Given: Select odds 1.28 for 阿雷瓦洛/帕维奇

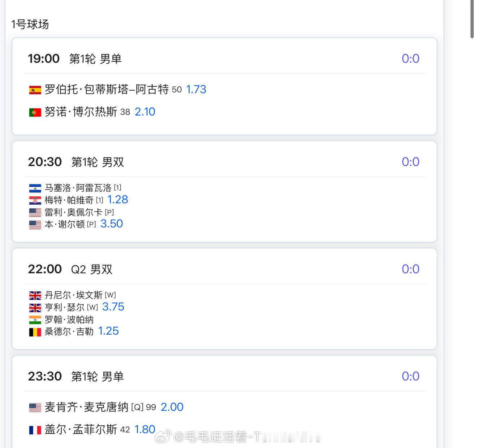Looking at the screenshot, I should 118,199.
